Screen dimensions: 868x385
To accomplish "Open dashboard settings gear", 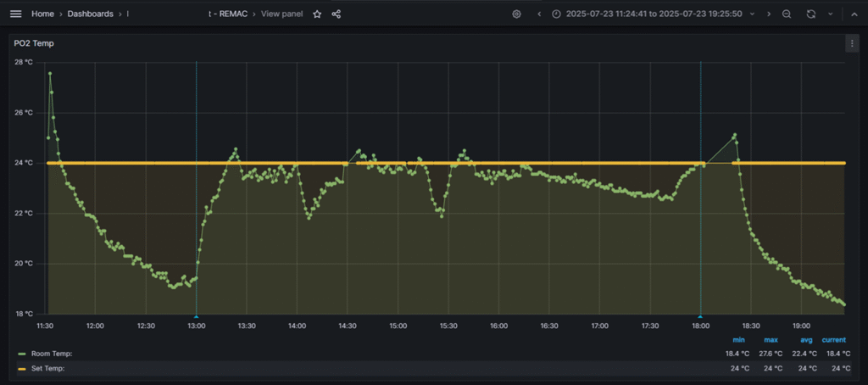I will pos(516,14).
